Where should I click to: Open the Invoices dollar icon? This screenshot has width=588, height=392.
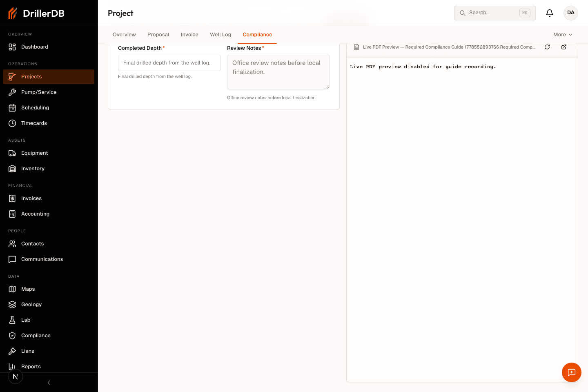coord(12,198)
